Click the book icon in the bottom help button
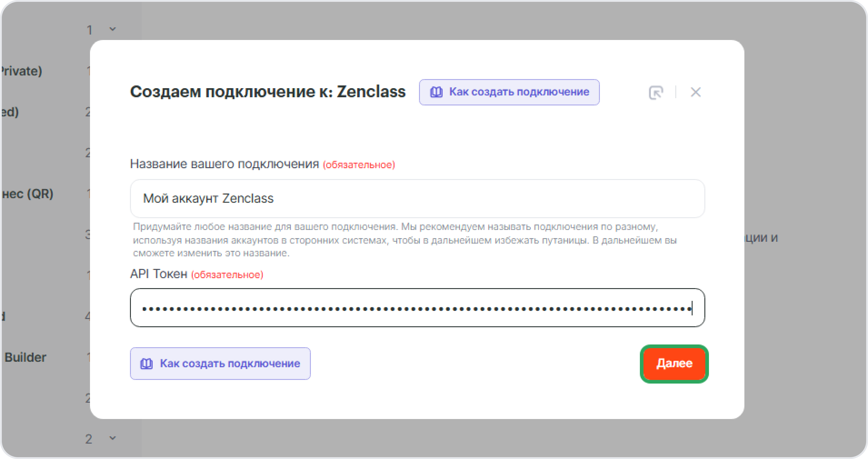 [x=146, y=363]
